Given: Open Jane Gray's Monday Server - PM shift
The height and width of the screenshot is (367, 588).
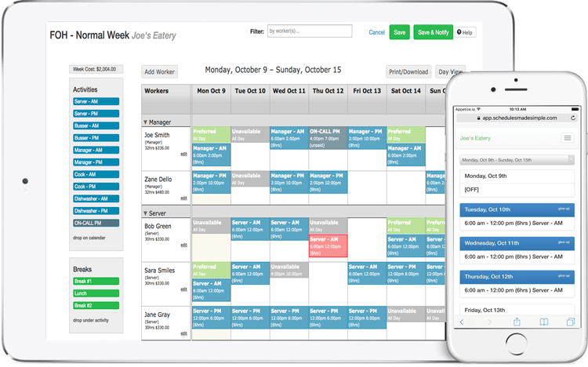Looking at the screenshot, I should pos(211,318).
